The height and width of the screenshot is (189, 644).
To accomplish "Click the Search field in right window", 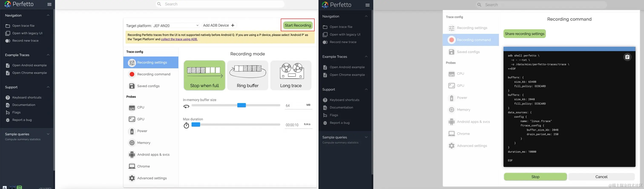I will (541, 5).
